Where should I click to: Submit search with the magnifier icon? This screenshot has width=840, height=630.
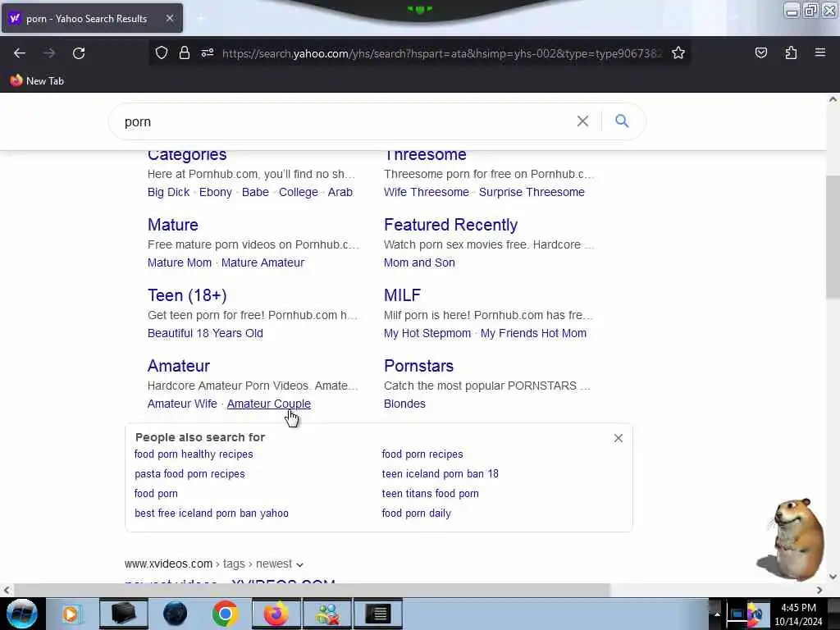622,121
